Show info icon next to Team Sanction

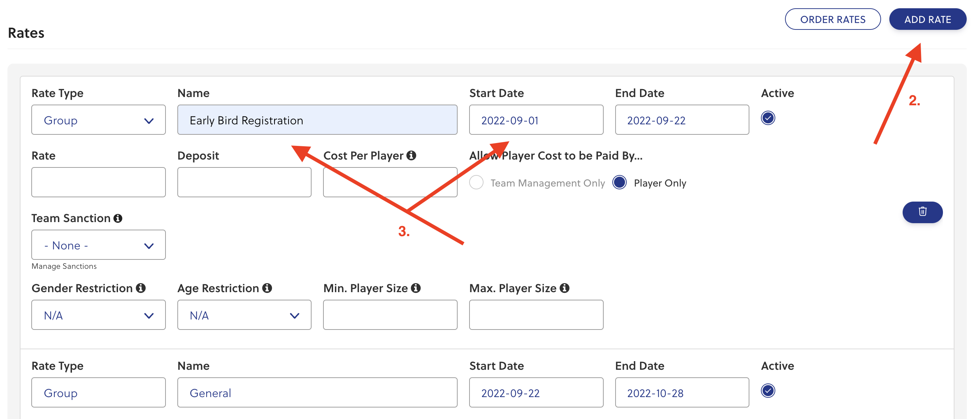click(x=118, y=218)
